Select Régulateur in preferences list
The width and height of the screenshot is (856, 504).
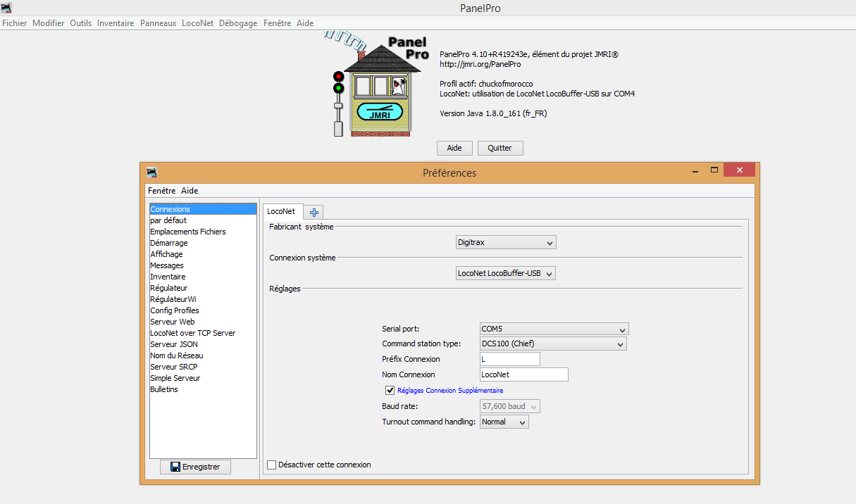pyautogui.click(x=203, y=288)
